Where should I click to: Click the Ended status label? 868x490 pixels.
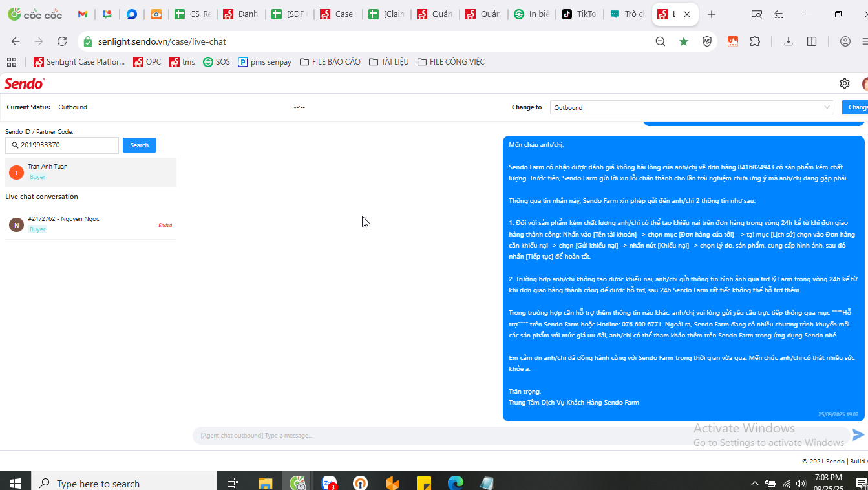pos(165,225)
